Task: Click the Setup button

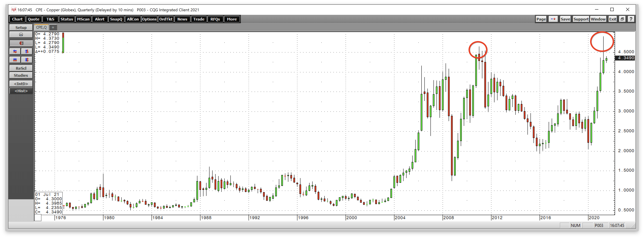Action: [21, 27]
